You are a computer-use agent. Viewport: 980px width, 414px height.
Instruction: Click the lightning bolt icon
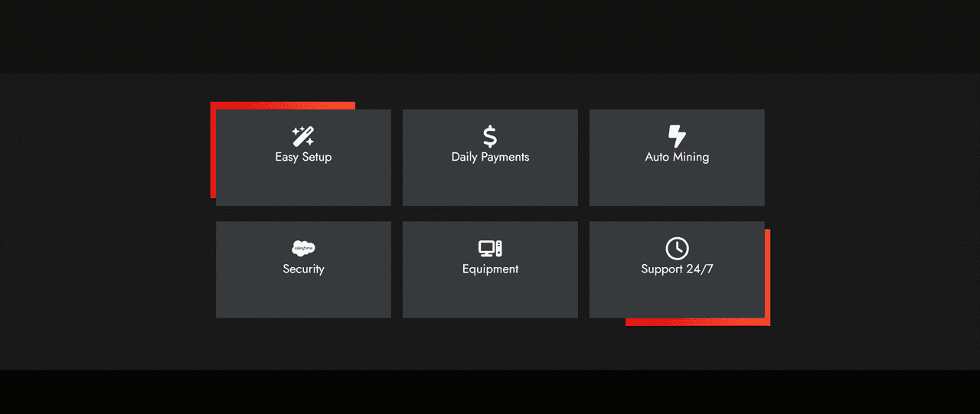pyautogui.click(x=677, y=136)
